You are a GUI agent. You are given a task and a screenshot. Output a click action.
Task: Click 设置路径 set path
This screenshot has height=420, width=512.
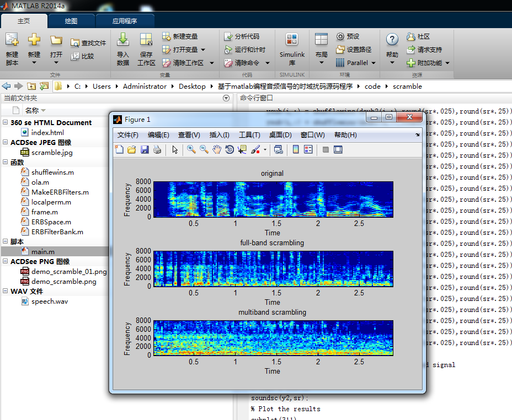point(354,50)
